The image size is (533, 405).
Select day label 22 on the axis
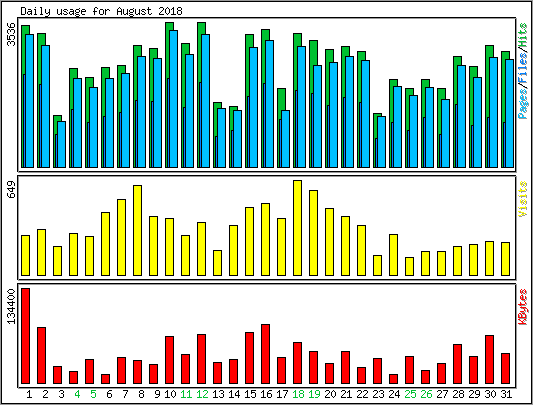(362, 394)
